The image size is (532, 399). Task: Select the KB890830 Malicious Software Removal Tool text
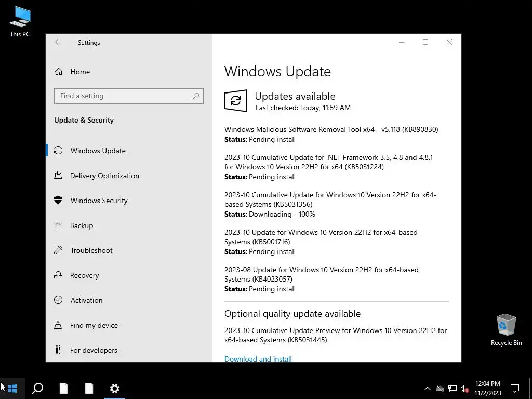pyautogui.click(x=331, y=129)
